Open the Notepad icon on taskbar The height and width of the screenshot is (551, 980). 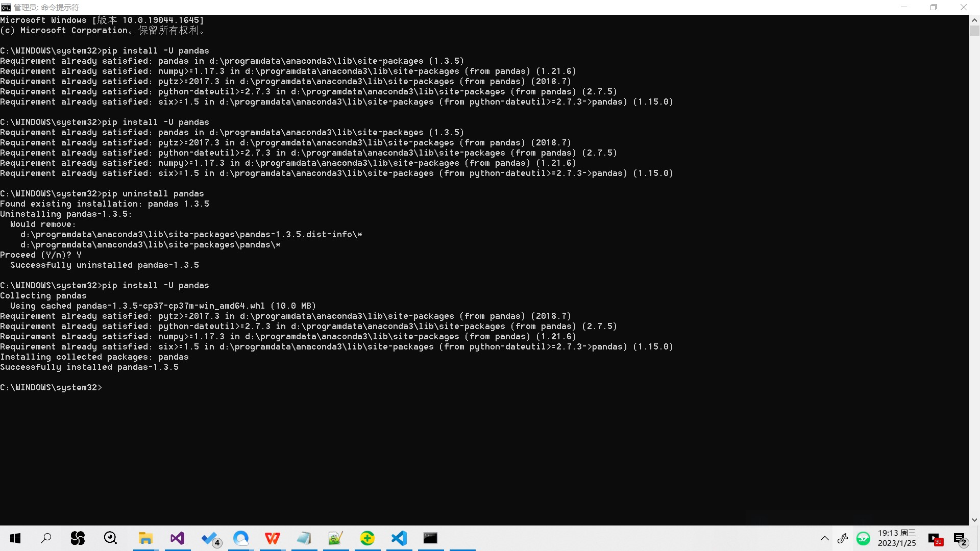304,538
